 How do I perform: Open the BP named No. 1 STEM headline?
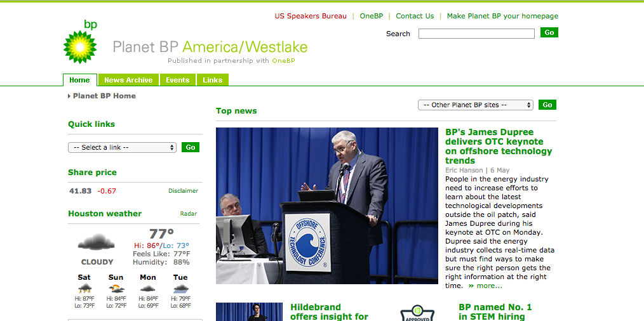(495, 312)
